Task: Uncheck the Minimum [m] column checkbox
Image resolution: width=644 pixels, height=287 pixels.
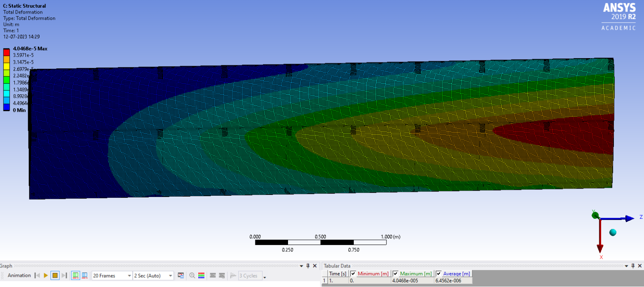Action: point(353,274)
